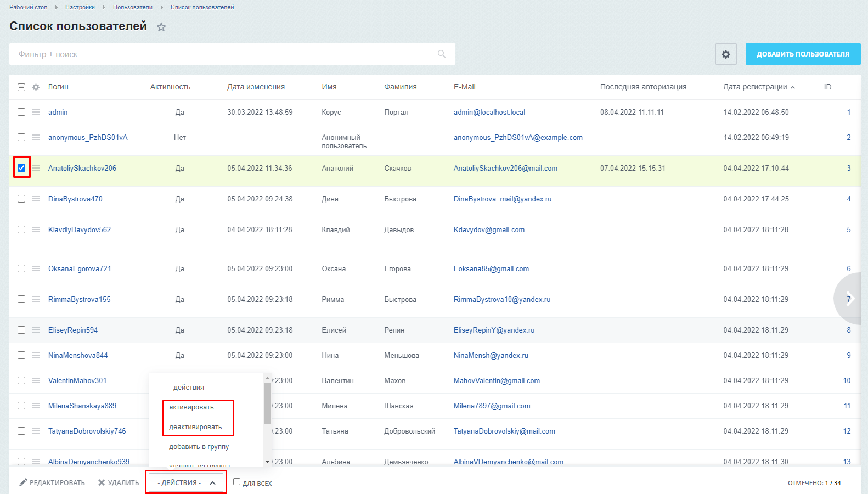Add page to favorites with star icon
This screenshot has height=494, width=868.
tap(161, 27)
